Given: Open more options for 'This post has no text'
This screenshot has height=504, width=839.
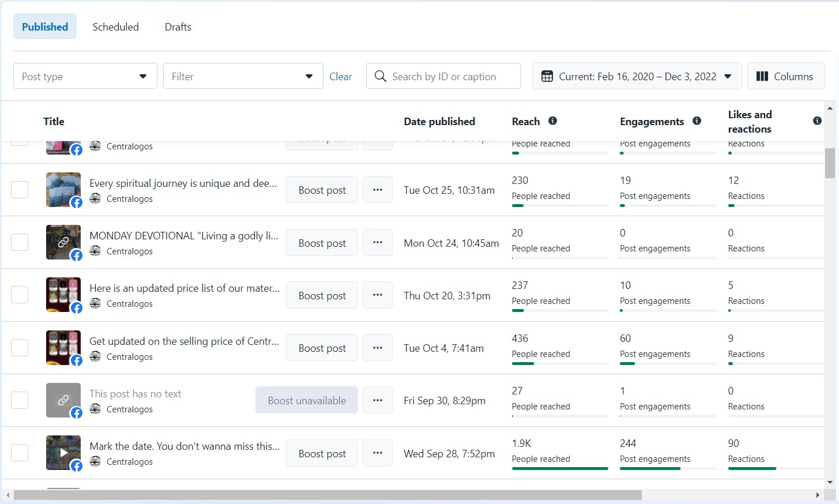Looking at the screenshot, I should pyautogui.click(x=378, y=400).
